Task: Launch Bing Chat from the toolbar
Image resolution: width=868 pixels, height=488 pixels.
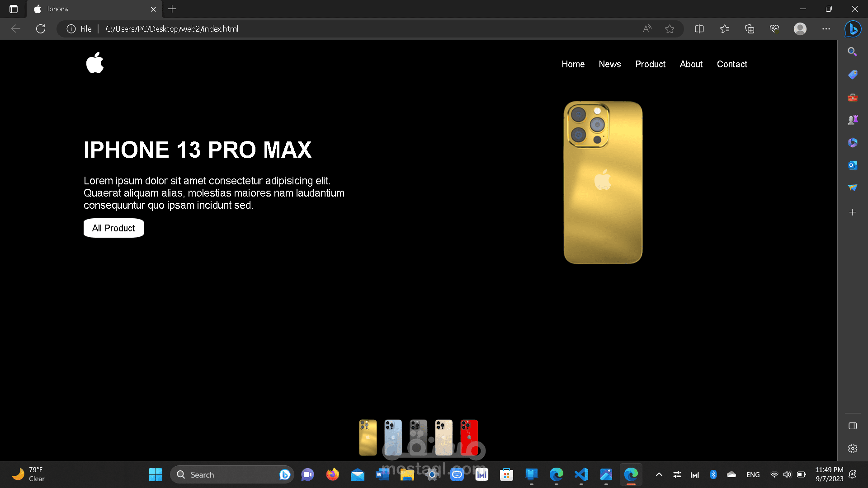Action: click(x=853, y=29)
